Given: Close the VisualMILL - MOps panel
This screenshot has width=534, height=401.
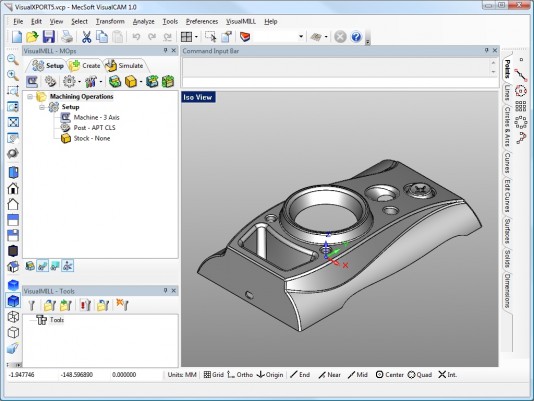Looking at the screenshot, I should 174,51.
